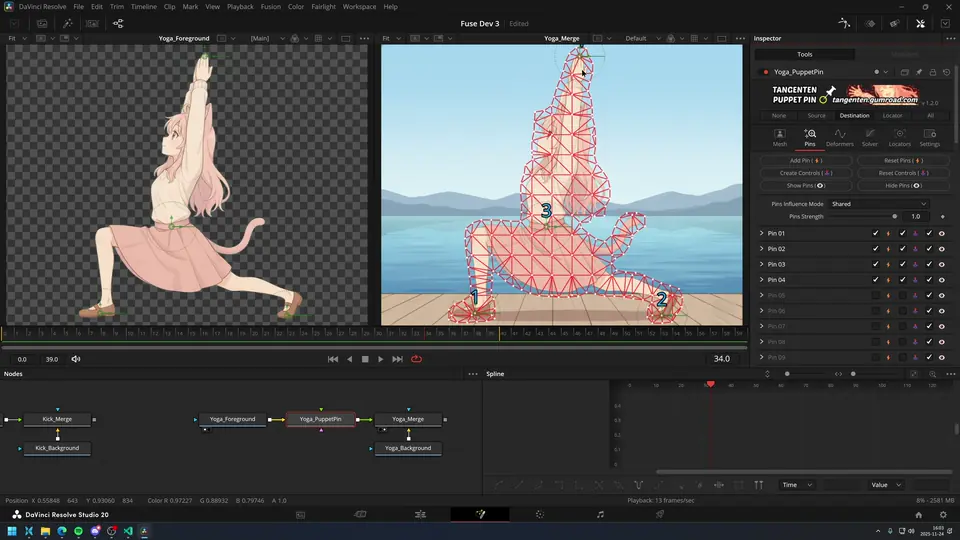This screenshot has width=960, height=540.
Task: Open Inspector panel options menu
Action: pos(951,39)
